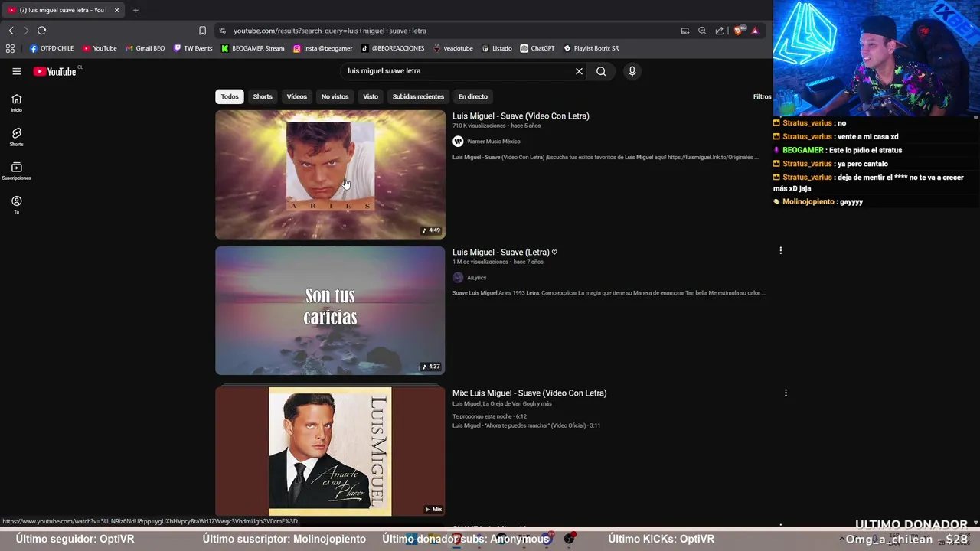This screenshot has height=551, width=980.
Task: Click Molinojopiento chat username
Action: click(808, 202)
